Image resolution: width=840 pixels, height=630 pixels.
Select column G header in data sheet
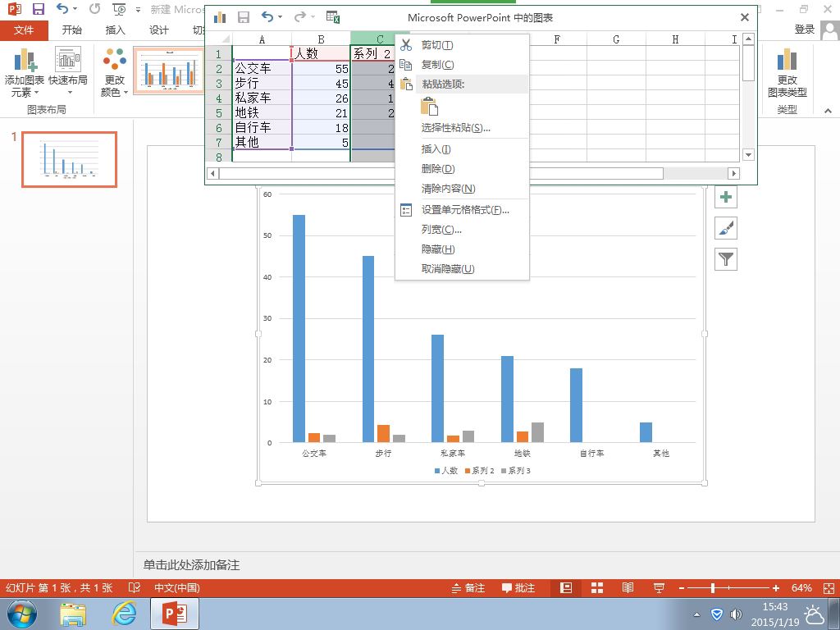coord(616,39)
